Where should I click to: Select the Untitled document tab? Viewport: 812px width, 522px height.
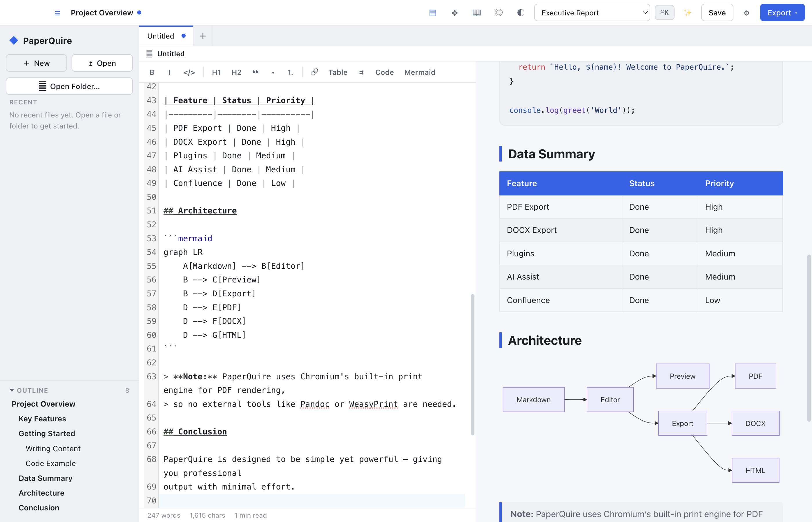coord(166,36)
